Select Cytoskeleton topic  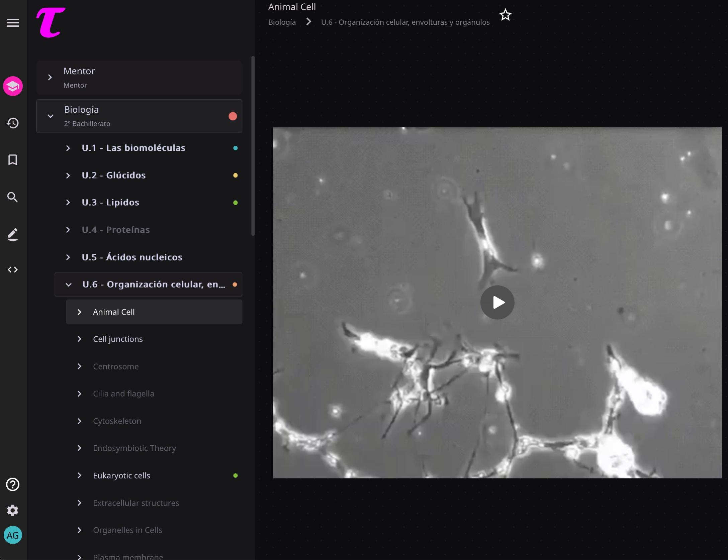click(117, 421)
